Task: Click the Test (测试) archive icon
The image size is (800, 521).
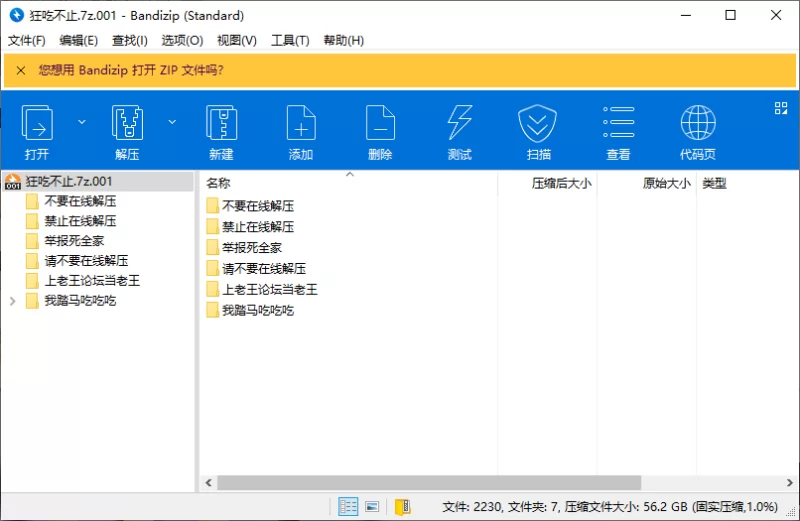Action: coord(460,122)
